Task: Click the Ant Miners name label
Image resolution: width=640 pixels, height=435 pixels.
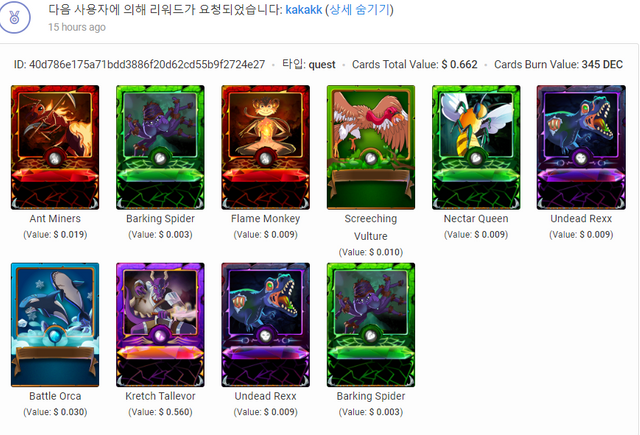Action: 55,218
